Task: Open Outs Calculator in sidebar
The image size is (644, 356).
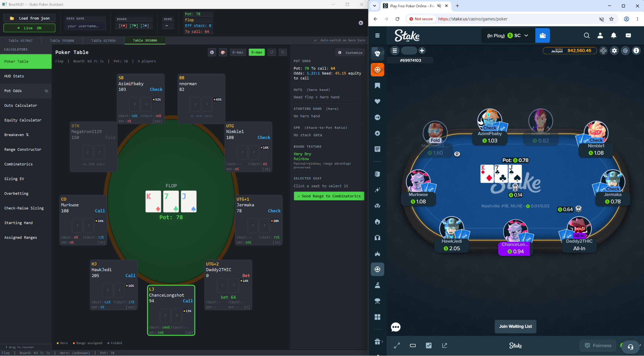Action: coord(26,105)
